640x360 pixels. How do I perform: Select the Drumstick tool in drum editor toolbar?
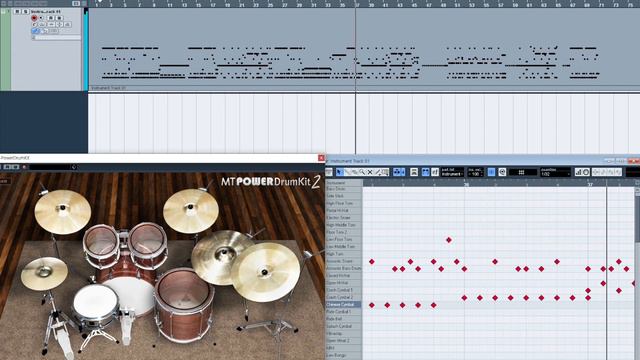coord(348,172)
